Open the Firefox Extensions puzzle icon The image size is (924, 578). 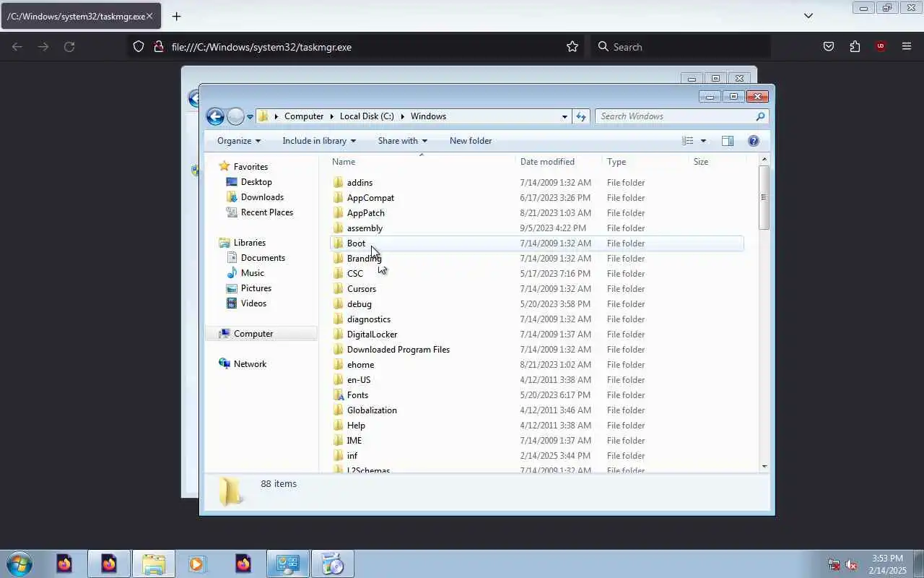pyautogui.click(x=855, y=47)
